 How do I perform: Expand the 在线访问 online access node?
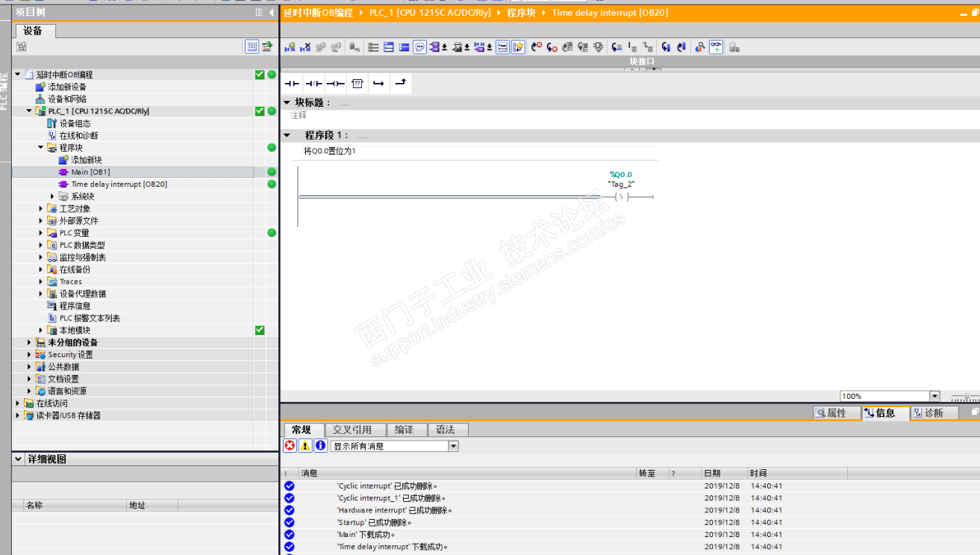pos(18,403)
